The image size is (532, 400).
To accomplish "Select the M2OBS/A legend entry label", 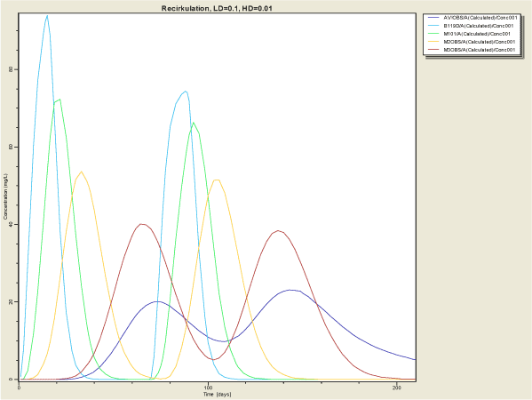I will pos(479,42).
